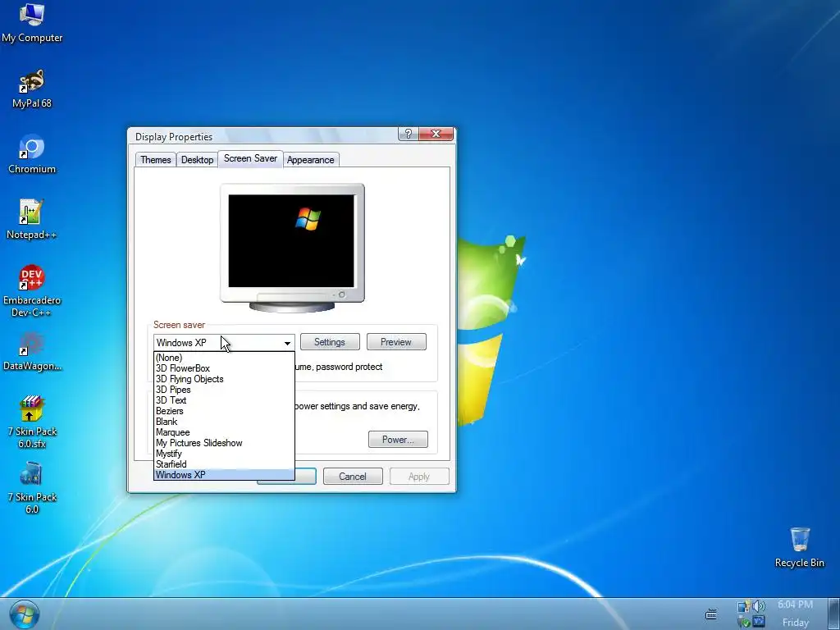
Task: Open the network connection tray icon
Action: (x=743, y=606)
